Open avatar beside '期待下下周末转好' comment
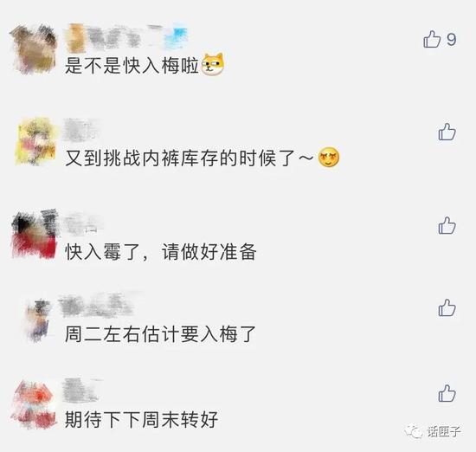Image resolution: width=476 pixels, height=452 pixels. point(34,404)
